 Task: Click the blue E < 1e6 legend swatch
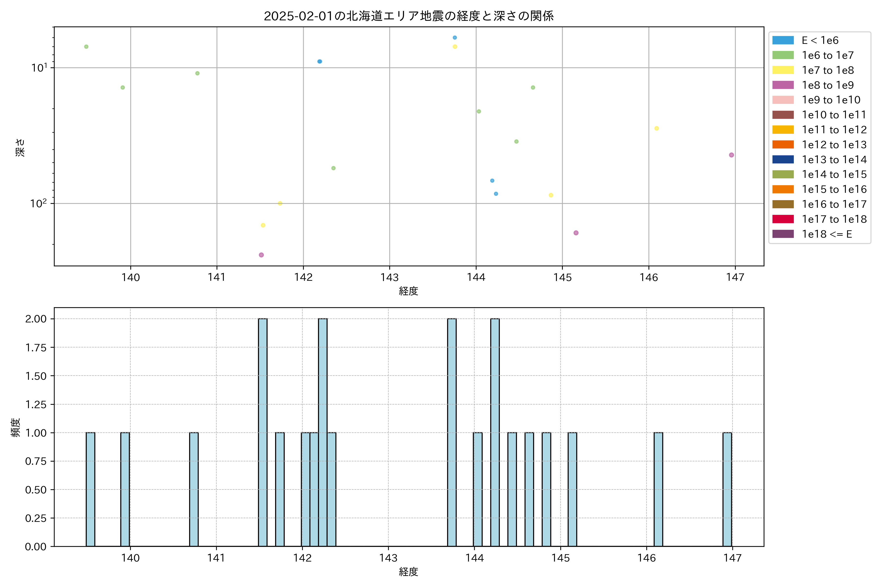(783, 40)
